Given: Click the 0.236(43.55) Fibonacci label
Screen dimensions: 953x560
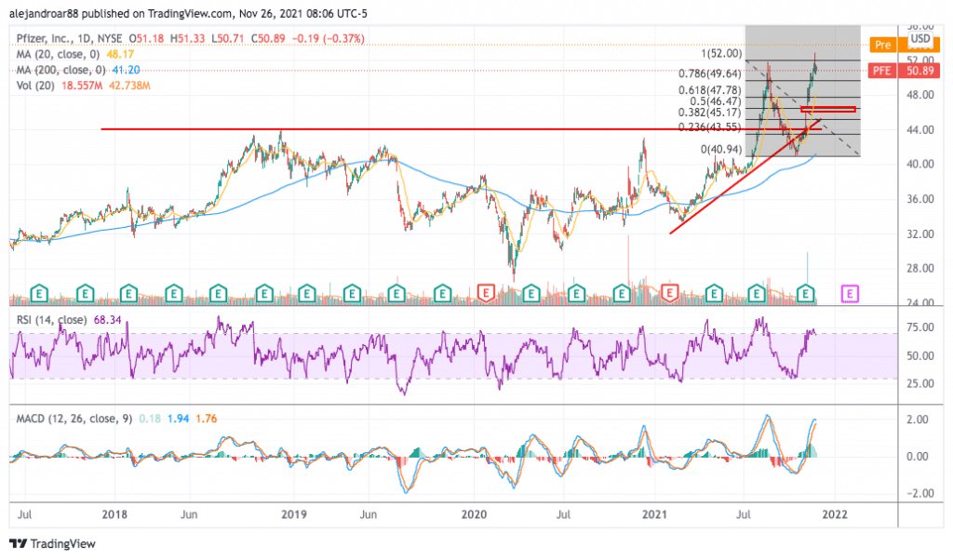Looking at the screenshot, I should tap(710, 127).
